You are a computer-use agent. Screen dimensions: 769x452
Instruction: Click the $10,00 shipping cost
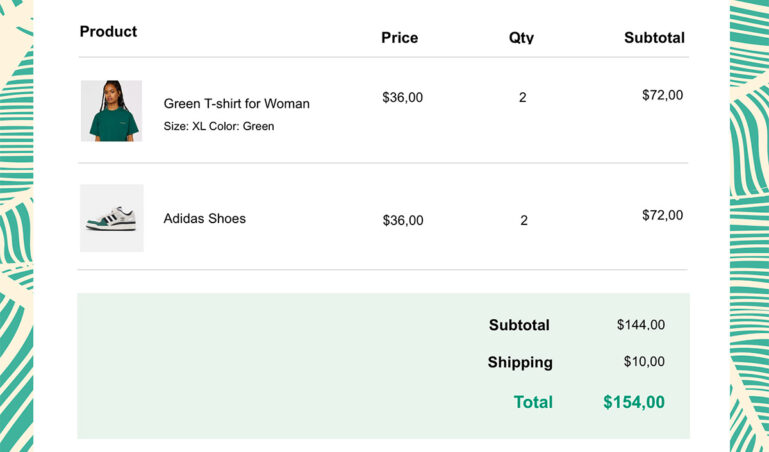(643, 362)
